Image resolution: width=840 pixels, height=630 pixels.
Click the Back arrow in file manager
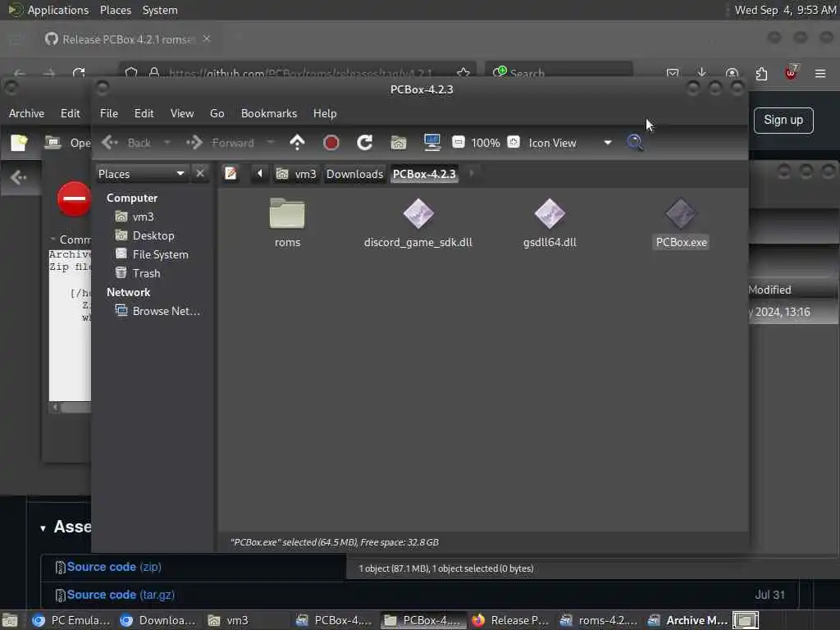(126, 143)
